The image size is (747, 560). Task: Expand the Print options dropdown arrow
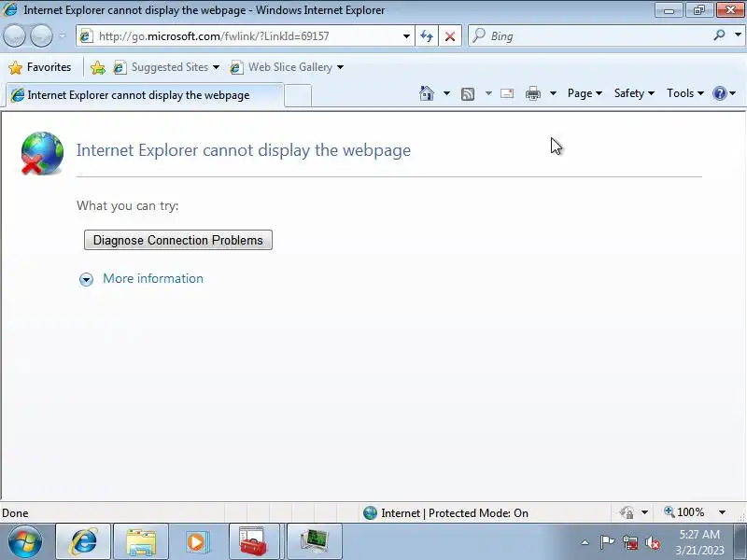point(553,93)
